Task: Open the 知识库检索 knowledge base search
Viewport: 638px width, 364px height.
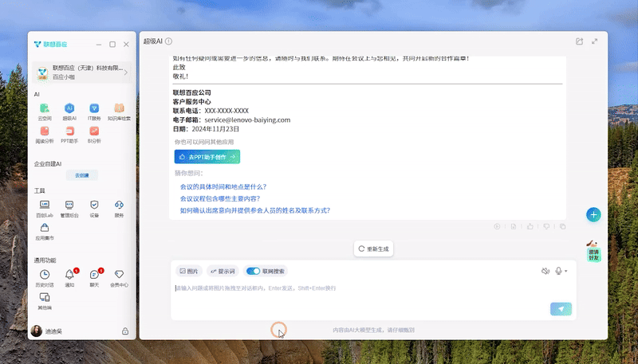Action: [119, 112]
